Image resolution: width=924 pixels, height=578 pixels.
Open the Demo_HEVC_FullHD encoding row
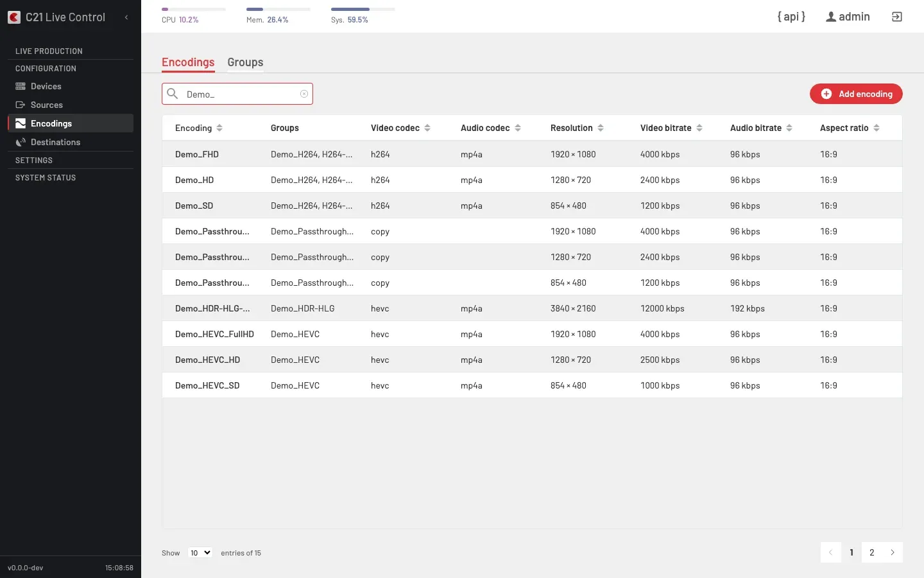point(532,334)
